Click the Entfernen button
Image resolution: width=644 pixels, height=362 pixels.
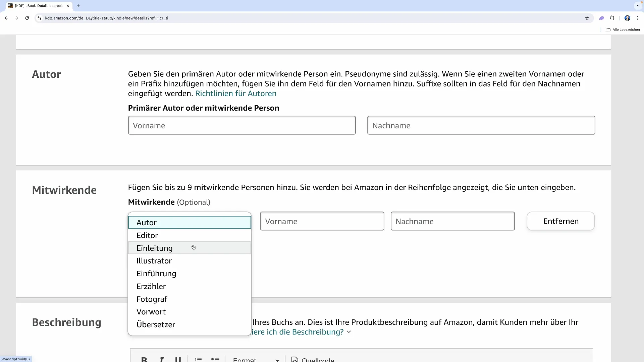click(560, 221)
